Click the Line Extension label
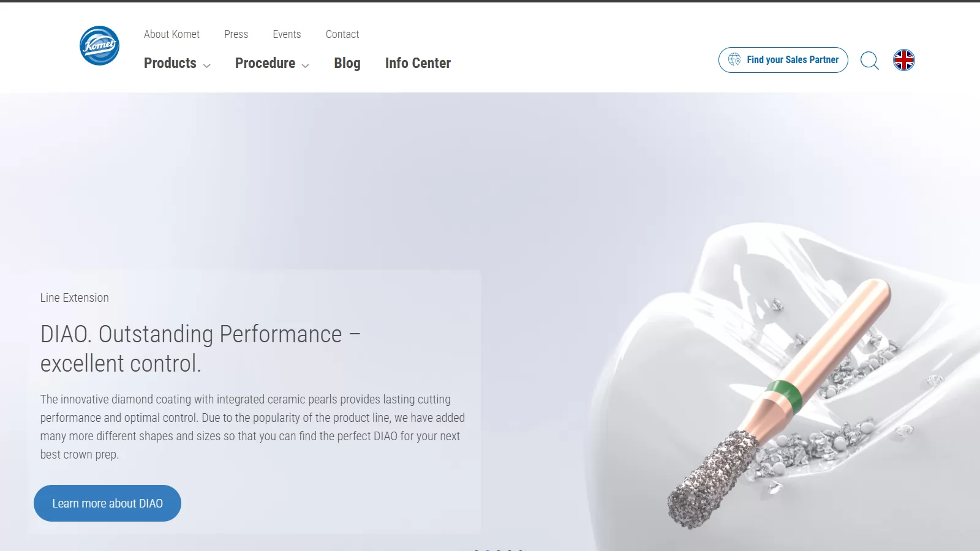The height and width of the screenshot is (551, 980). 75,298
